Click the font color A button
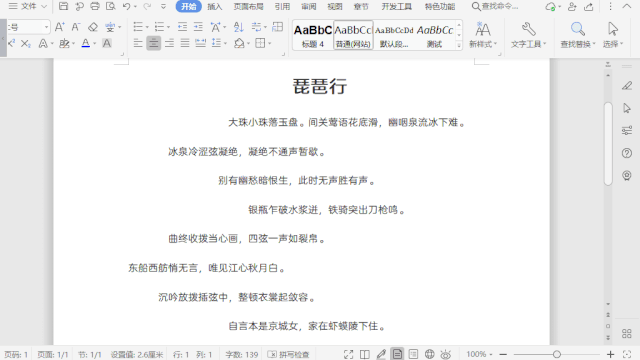Viewport: 640px width, 360px height. point(86,43)
